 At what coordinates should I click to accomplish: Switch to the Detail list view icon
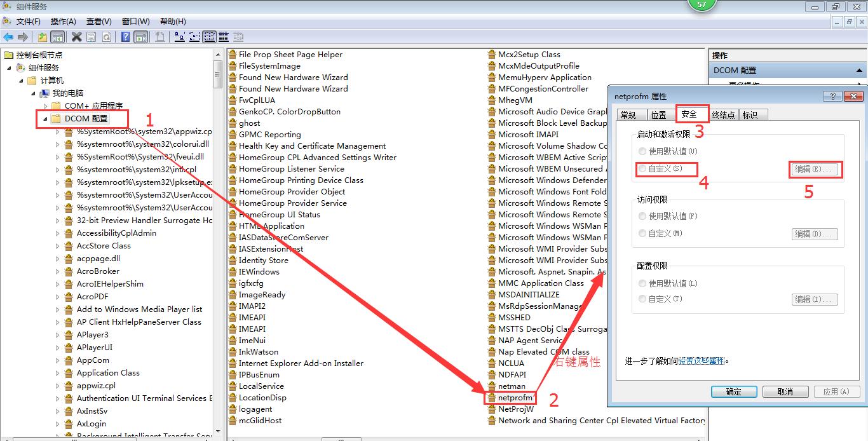(x=224, y=37)
